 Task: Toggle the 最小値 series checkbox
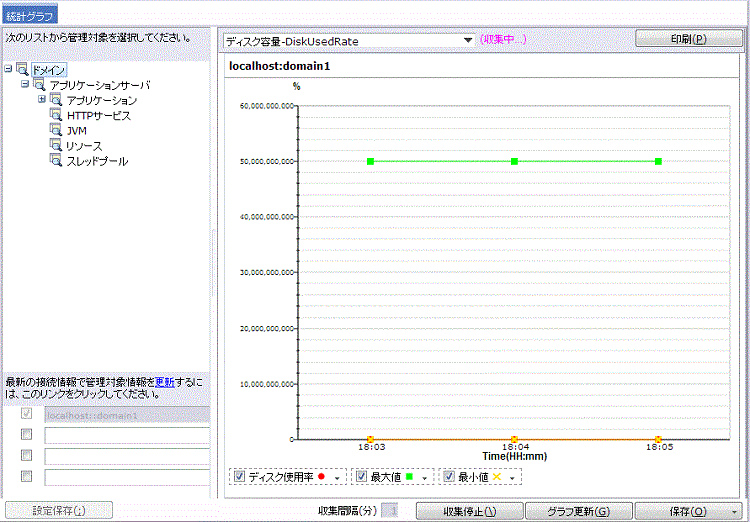click(x=449, y=477)
